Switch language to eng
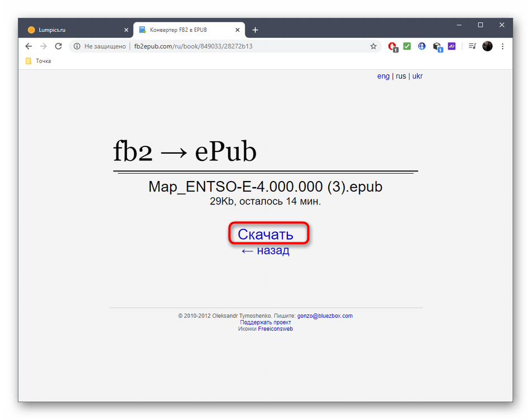531x420 pixels. tap(383, 76)
